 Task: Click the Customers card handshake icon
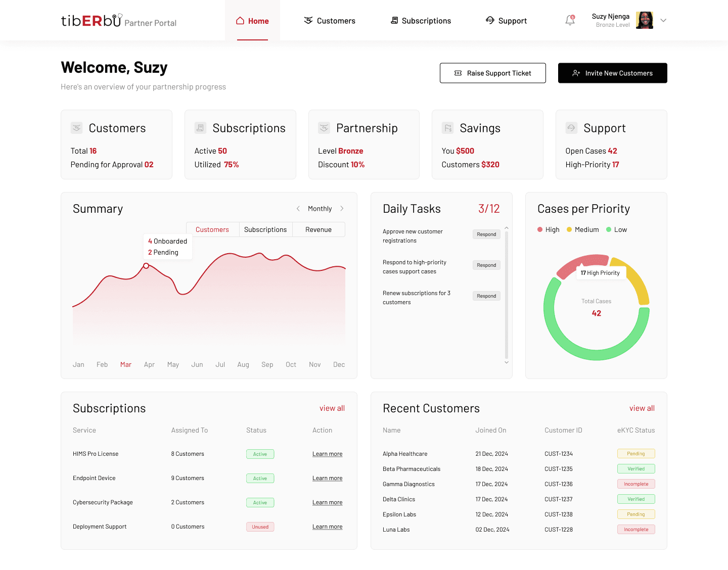76,128
